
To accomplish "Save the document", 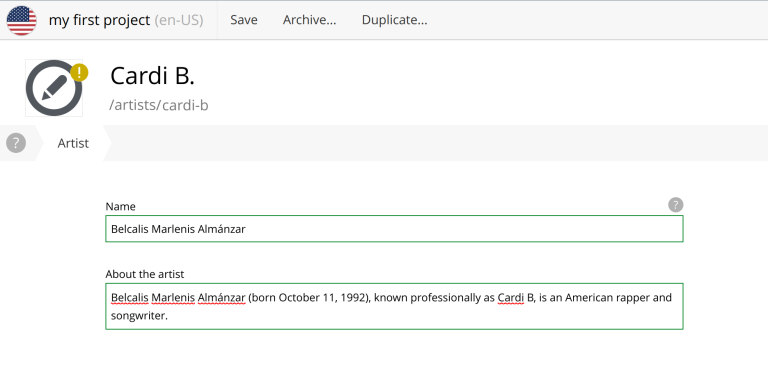I will click(x=244, y=20).
